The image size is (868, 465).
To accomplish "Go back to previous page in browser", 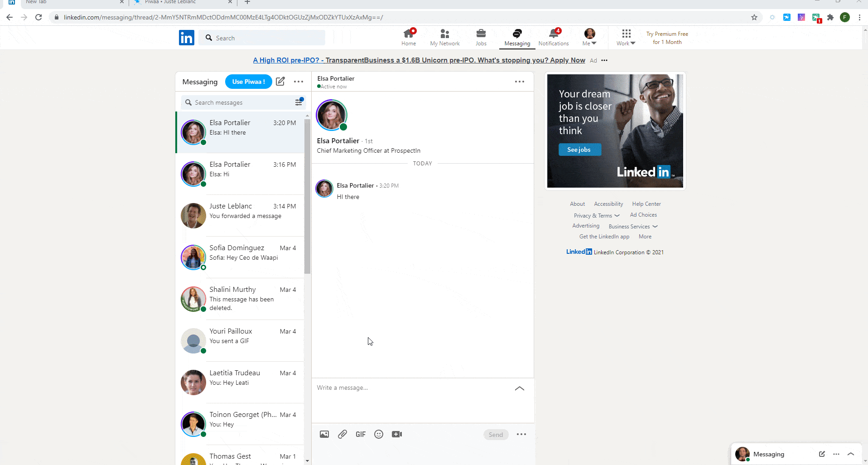I will (x=10, y=17).
